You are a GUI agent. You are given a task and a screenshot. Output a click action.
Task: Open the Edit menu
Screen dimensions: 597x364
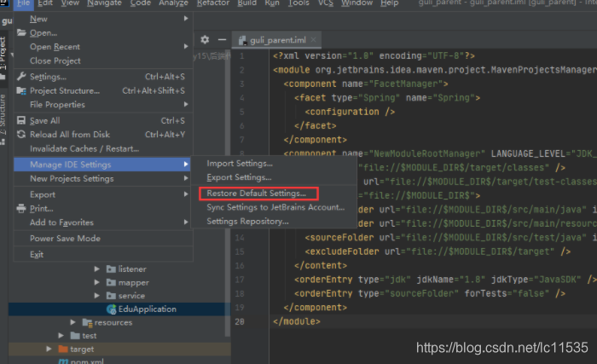pyautogui.click(x=45, y=3)
